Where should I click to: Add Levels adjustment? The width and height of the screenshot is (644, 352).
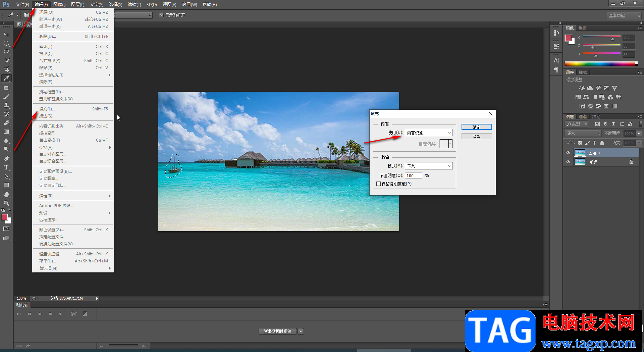[x=590, y=88]
